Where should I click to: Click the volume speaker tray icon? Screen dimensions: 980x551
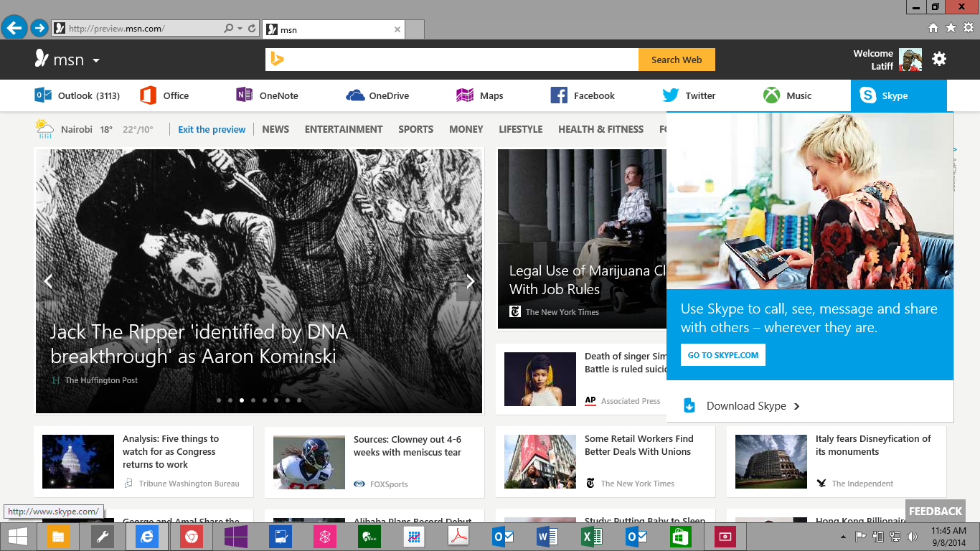click(912, 537)
